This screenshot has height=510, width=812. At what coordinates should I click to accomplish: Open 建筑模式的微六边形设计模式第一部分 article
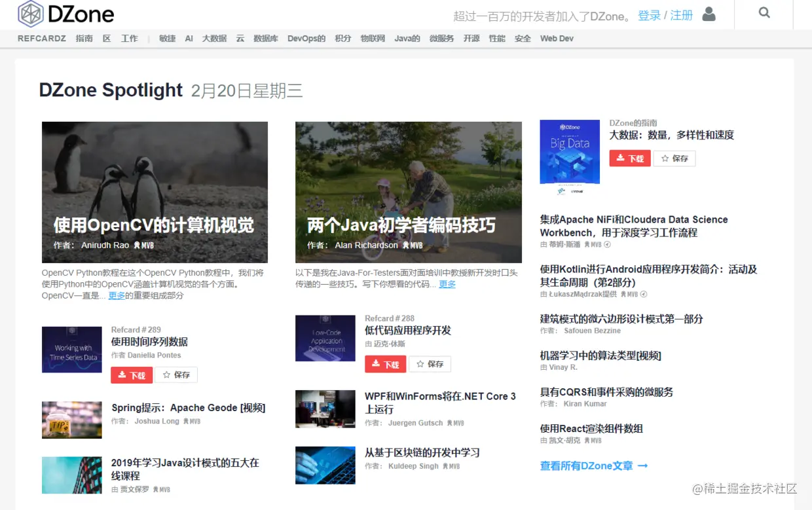coord(621,319)
